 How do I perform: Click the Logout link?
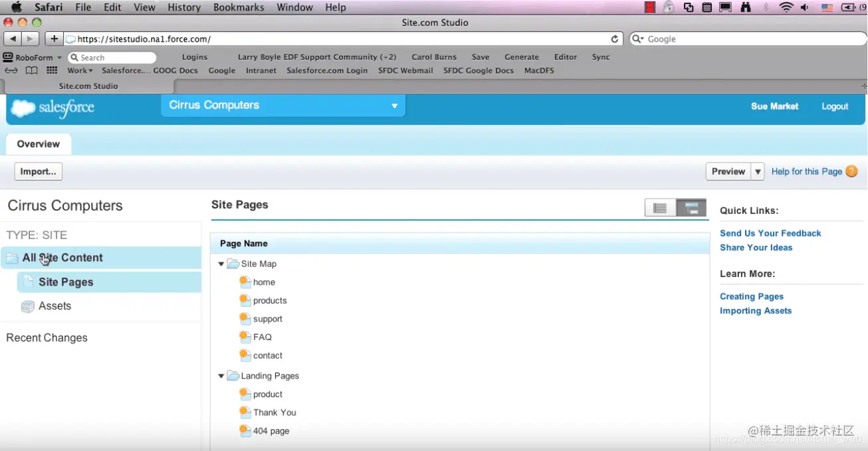click(835, 106)
